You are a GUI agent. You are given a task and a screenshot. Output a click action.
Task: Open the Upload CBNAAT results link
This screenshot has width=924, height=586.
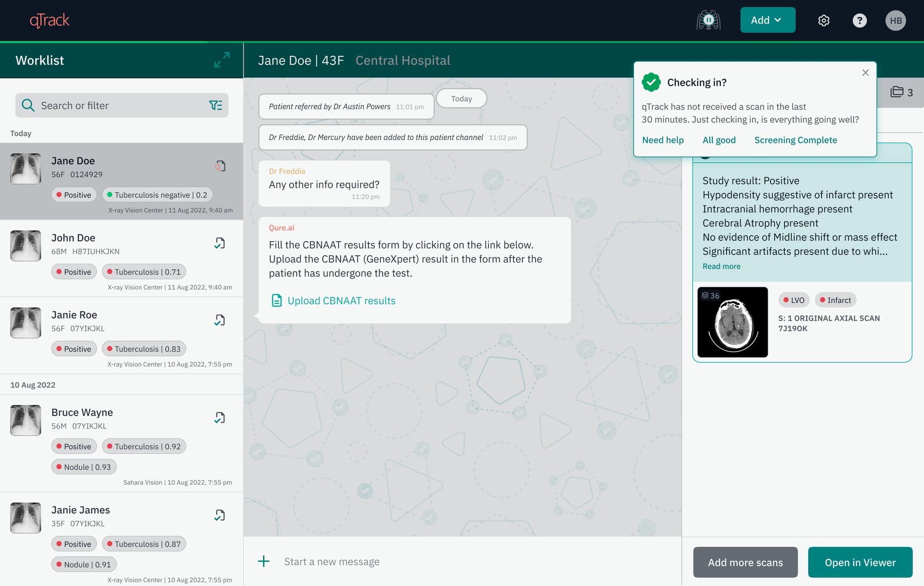[341, 301]
